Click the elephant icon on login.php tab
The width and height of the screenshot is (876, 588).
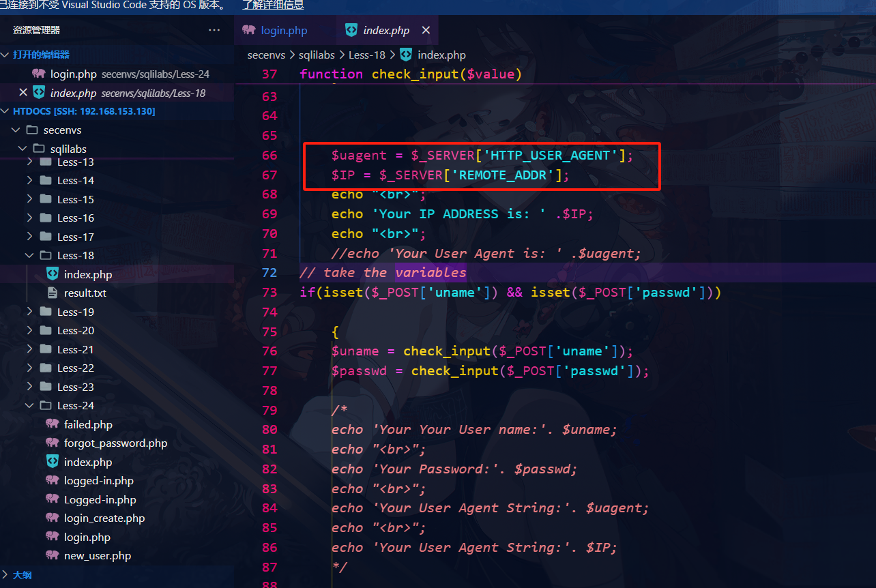(249, 30)
